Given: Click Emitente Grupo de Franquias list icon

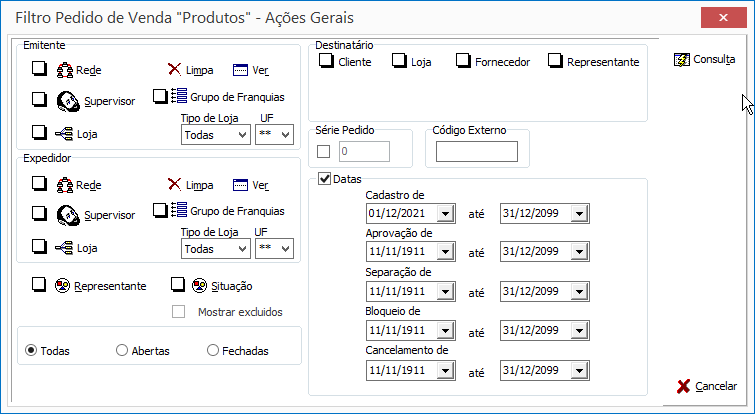Looking at the screenshot, I should tap(179, 96).
